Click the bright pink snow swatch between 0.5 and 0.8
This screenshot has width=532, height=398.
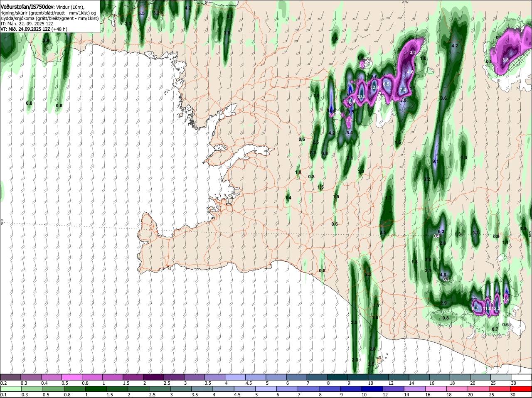pyautogui.click(x=71, y=377)
